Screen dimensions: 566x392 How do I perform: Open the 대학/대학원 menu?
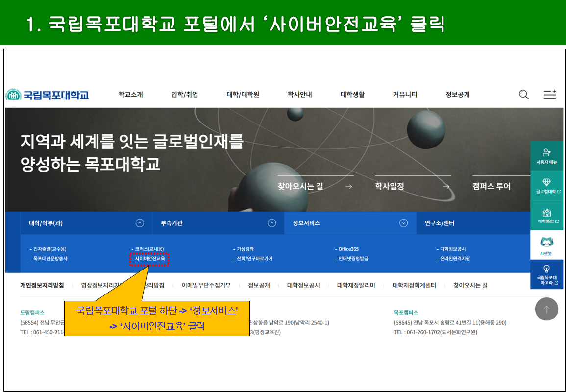click(x=243, y=95)
